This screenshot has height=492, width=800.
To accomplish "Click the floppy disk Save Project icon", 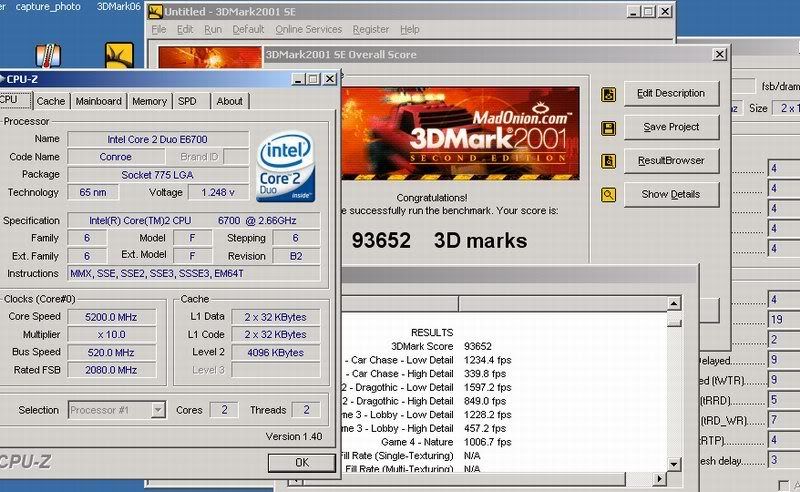I will tap(608, 128).
